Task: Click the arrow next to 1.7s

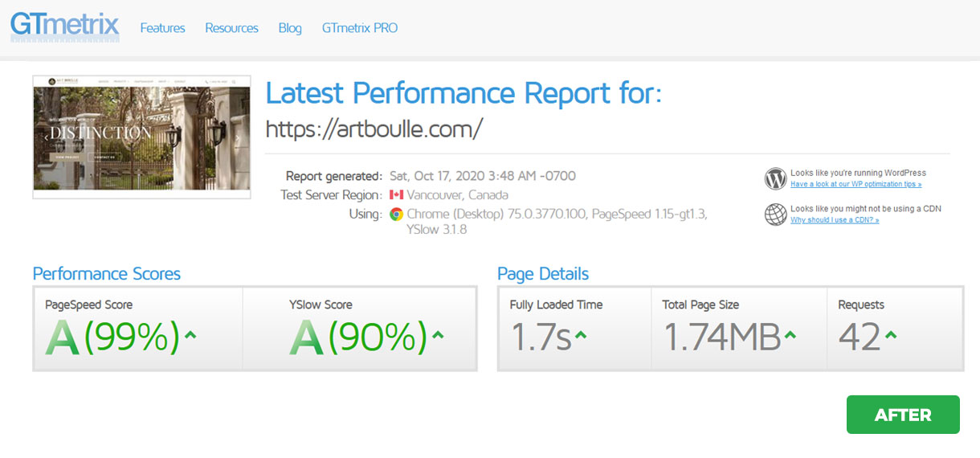Action: tap(581, 335)
